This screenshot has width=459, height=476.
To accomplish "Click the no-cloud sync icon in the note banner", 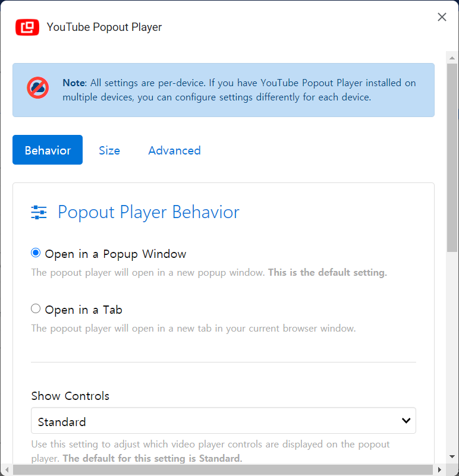I will (x=38, y=88).
